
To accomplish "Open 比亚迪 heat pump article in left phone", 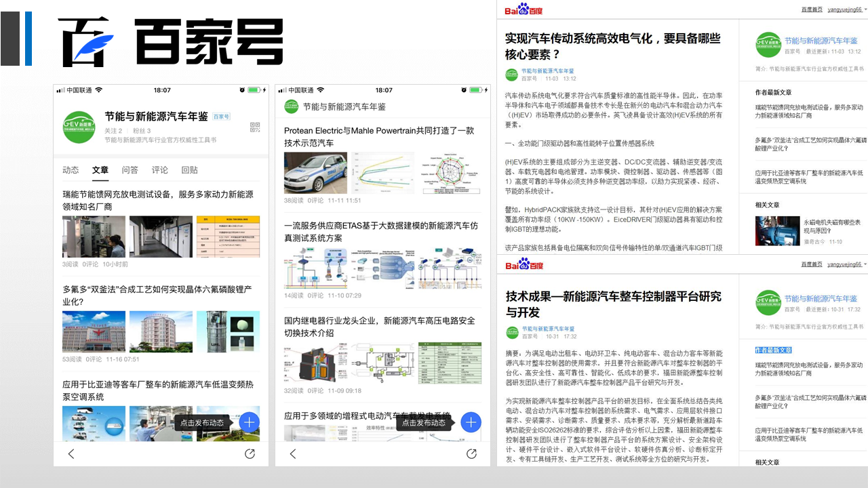I will click(x=158, y=390).
